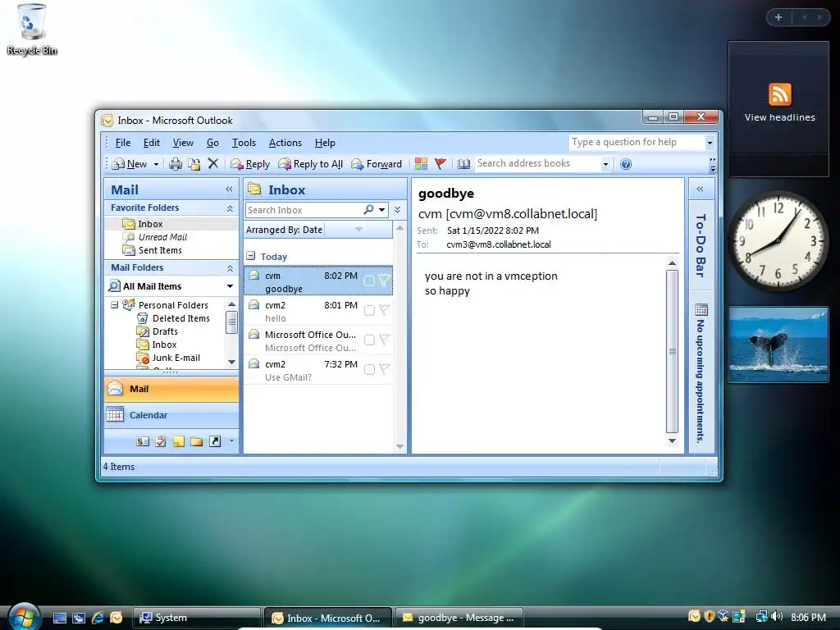Click the folder tree scrollbar thumb
The height and width of the screenshot is (630, 840).
click(231, 322)
